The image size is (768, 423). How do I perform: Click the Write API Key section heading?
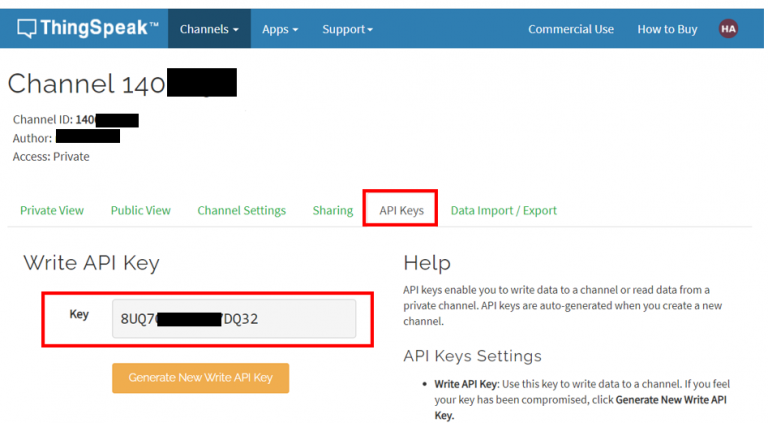(91, 264)
